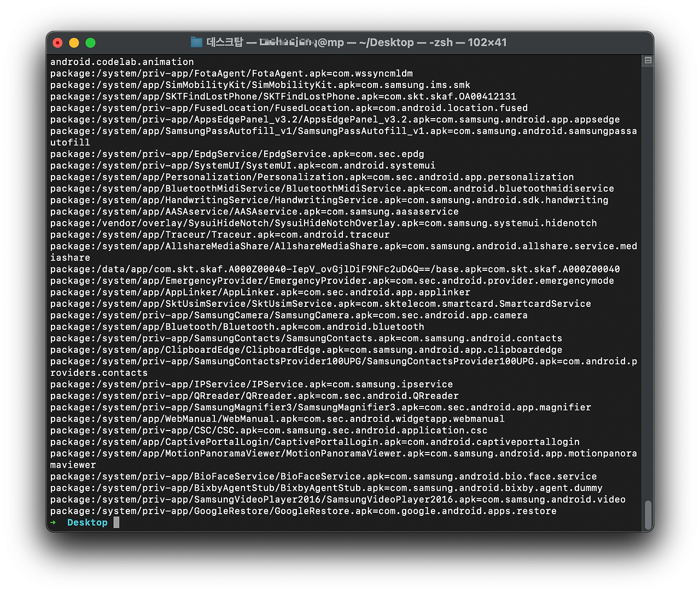This screenshot has width=700, height=593.
Task: Click the GoogleRestore package line at the bottom
Action: click(303, 510)
